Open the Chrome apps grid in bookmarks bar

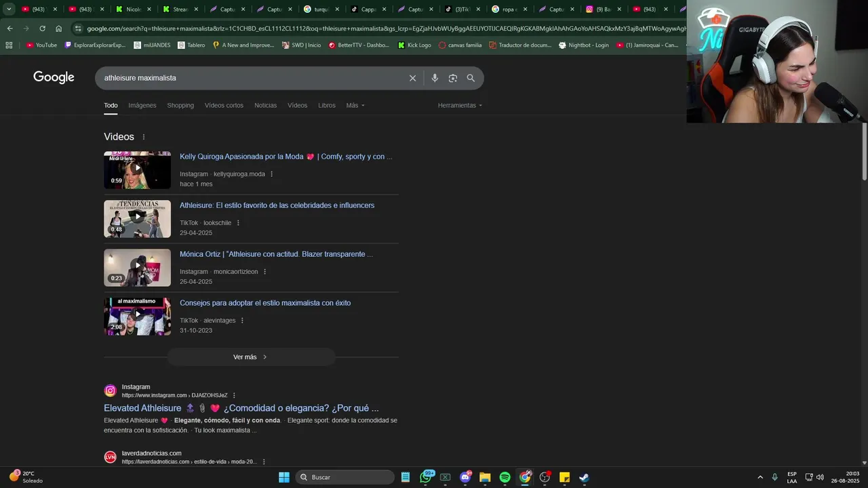tap(9, 45)
